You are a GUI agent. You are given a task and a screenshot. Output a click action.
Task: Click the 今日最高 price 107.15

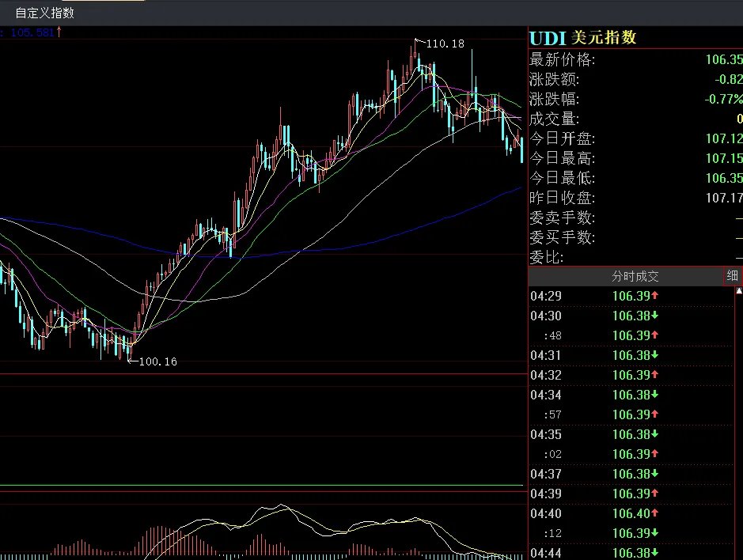(724, 158)
